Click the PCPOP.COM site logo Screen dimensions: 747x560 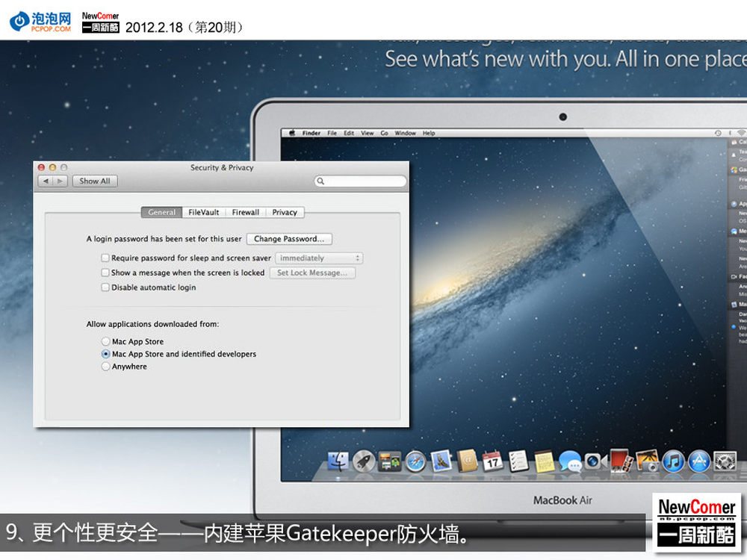coord(40,22)
